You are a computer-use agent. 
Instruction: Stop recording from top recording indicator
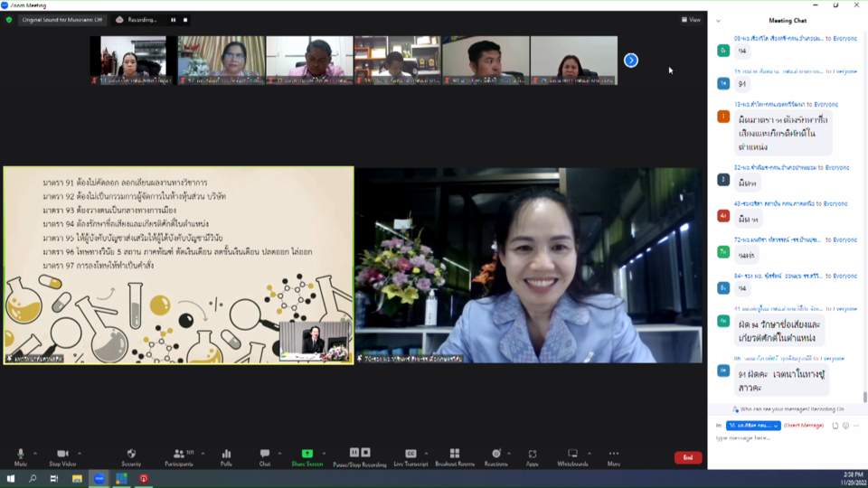[185, 20]
